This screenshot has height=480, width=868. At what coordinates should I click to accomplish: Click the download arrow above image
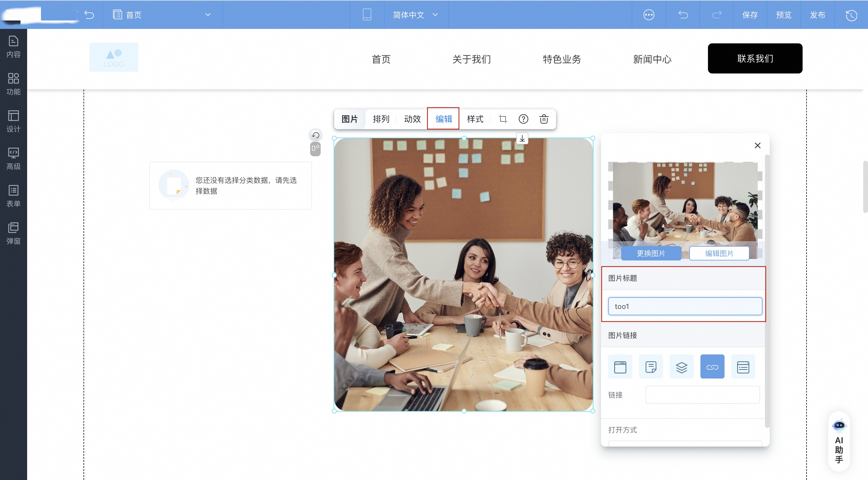click(522, 138)
